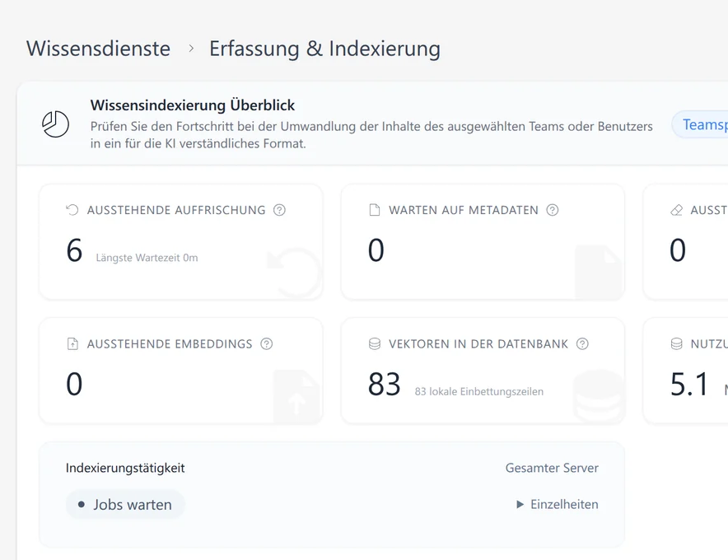The width and height of the screenshot is (728, 560).
Task: Click the Jobs warten status pill
Action: click(x=125, y=504)
